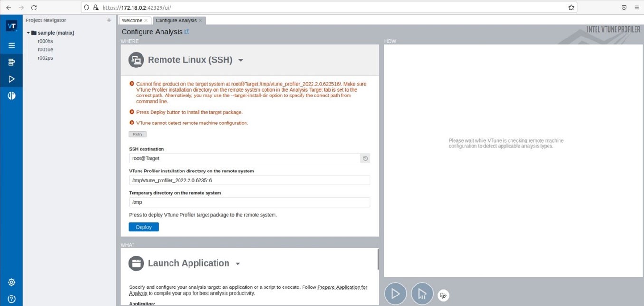
Task: Add new project with plus icon
Action: [109, 20]
